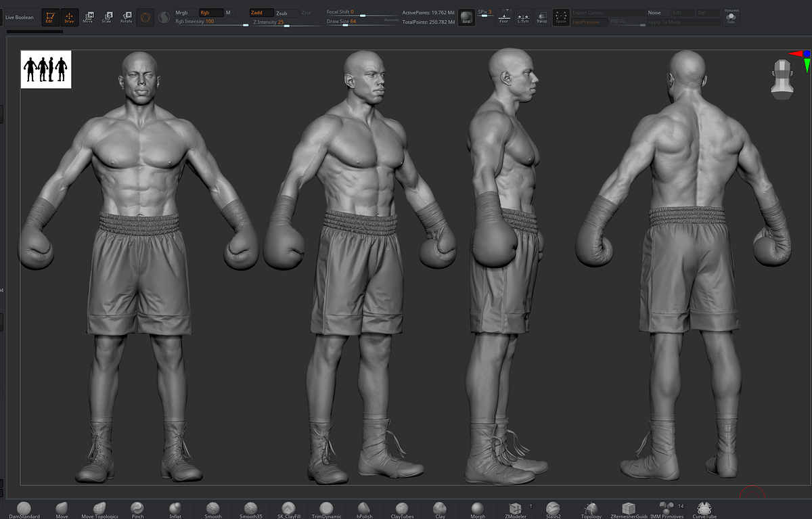Pick the Move brush icon

click(x=62, y=510)
